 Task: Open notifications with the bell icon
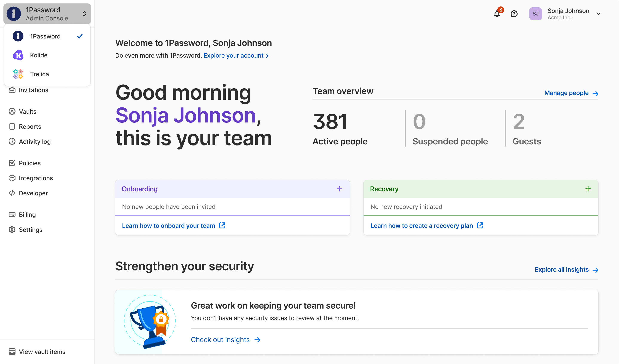(497, 14)
